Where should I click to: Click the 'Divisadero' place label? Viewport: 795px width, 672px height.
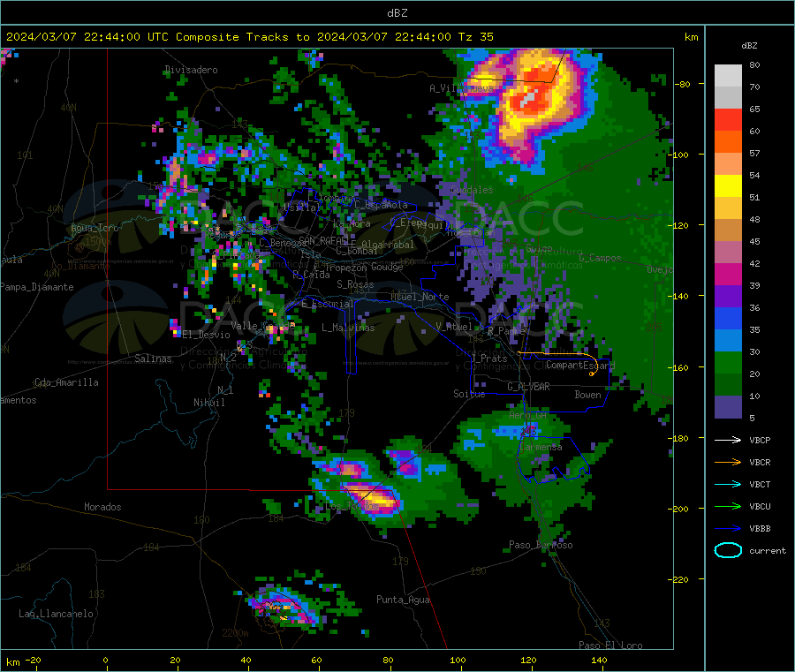(x=191, y=70)
